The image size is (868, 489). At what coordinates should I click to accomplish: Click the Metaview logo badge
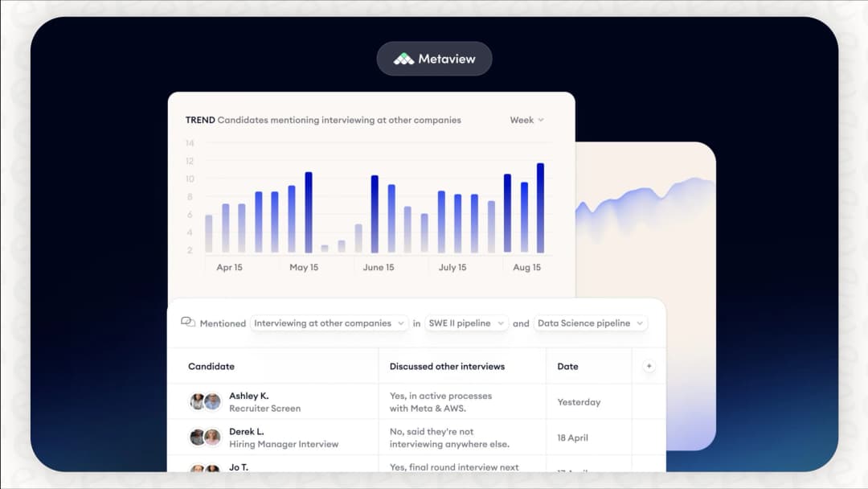pos(434,59)
